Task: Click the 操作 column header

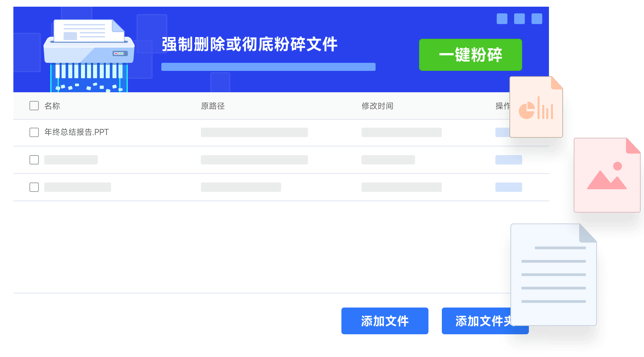Action: pyautogui.click(x=502, y=106)
